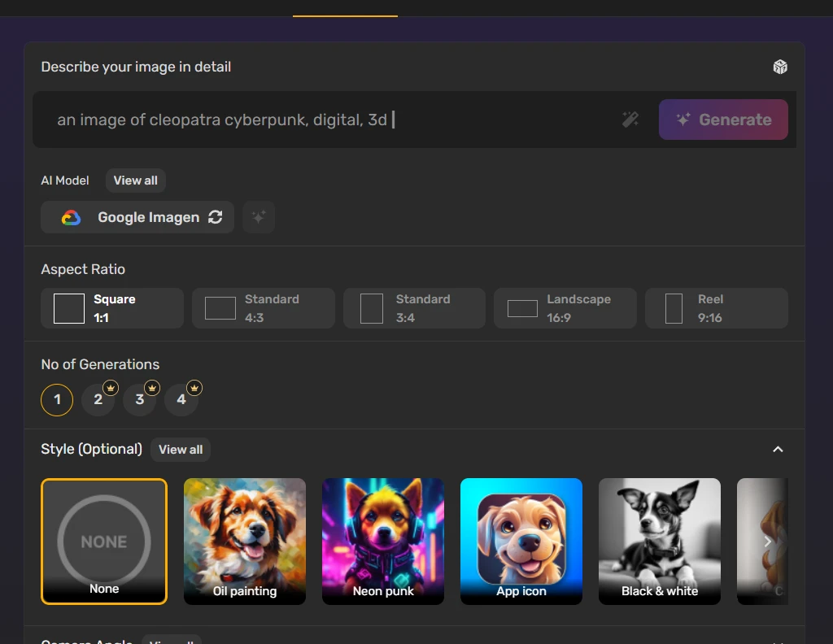Click the crown badge on generation 4
This screenshot has width=833, height=644.
(194, 388)
